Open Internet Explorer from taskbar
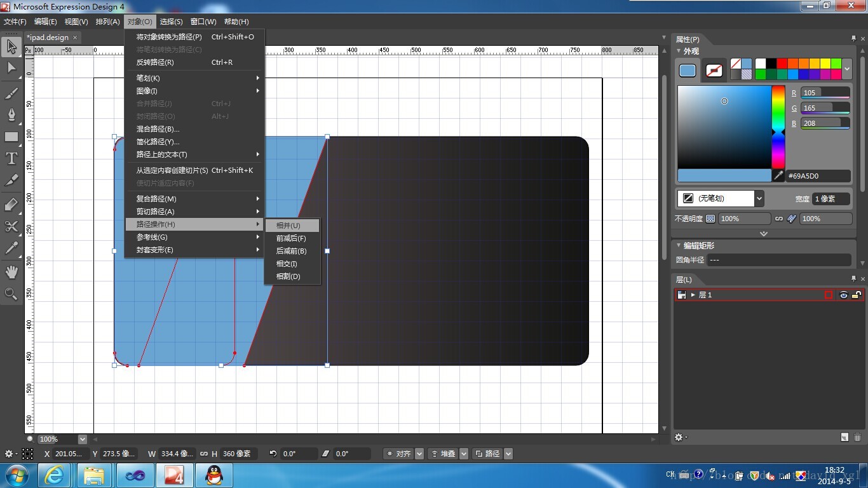This screenshot has height=488, width=868. (55, 475)
